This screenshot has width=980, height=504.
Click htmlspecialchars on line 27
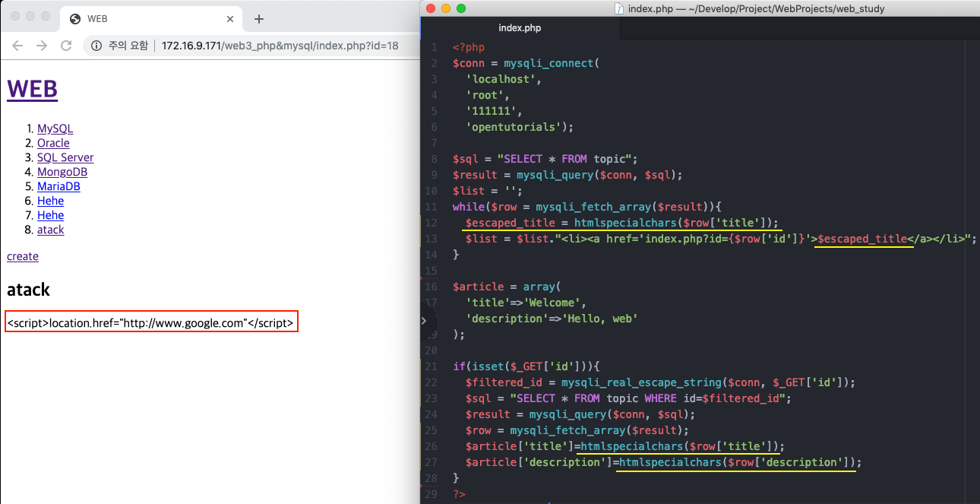pos(670,462)
